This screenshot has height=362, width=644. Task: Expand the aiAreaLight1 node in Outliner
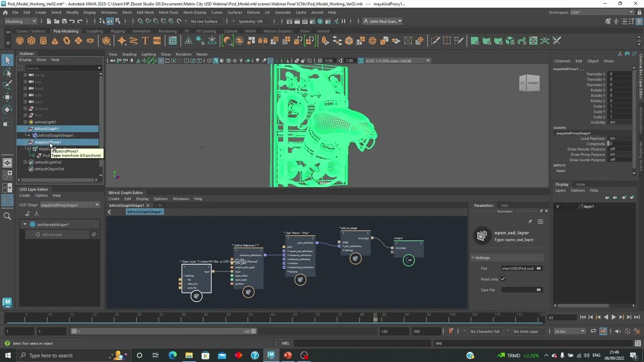point(25,122)
